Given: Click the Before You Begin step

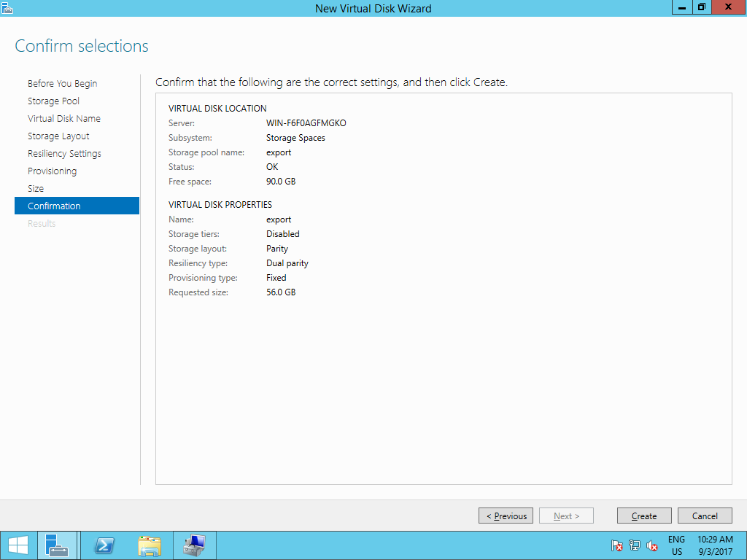Looking at the screenshot, I should tap(62, 83).
